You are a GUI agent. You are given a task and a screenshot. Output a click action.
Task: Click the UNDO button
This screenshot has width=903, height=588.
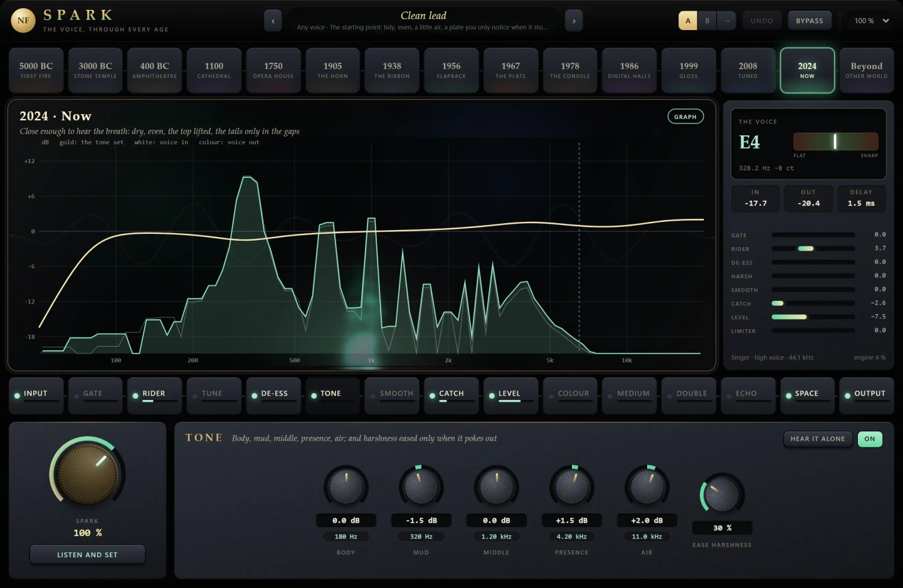pos(762,21)
